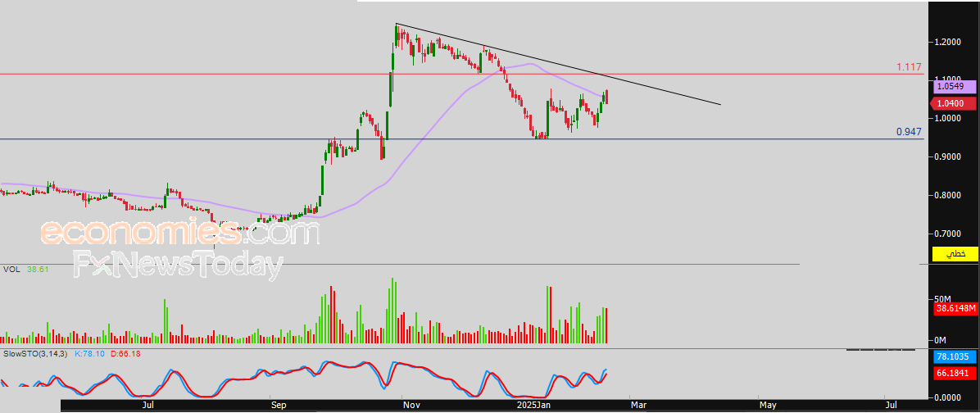This screenshot has height=413, width=980.
Task: Click the FxNewsToday watermark logo
Action: pyautogui.click(x=178, y=265)
